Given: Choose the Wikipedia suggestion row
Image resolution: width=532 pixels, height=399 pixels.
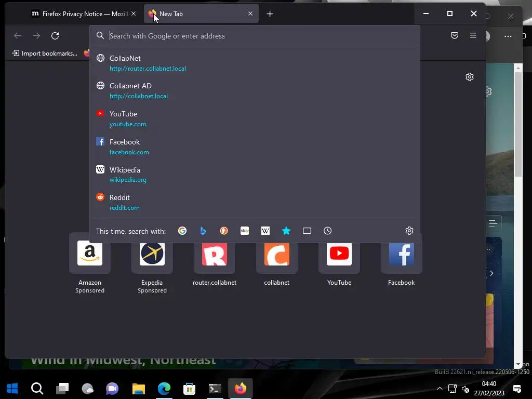Looking at the screenshot, I should pyautogui.click(x=255, y=175).
